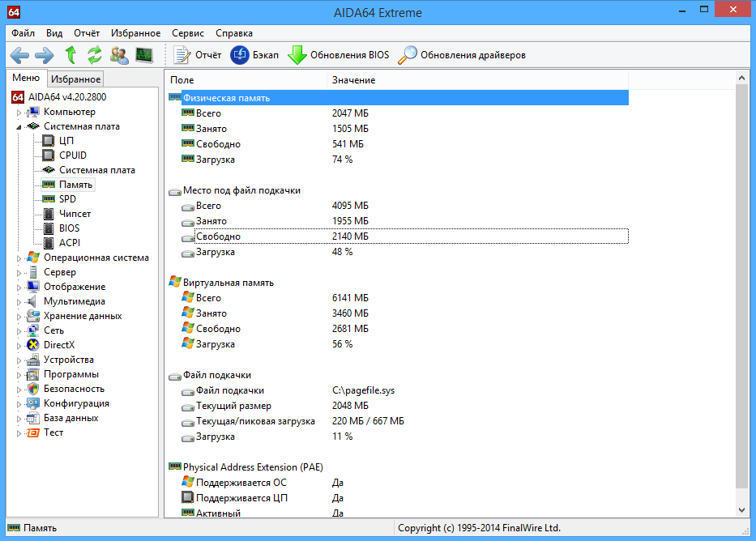Click the vertical scrollbar down arrow

point(741,510)
